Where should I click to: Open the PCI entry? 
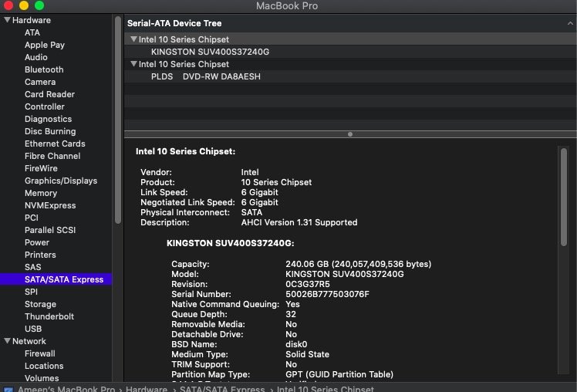click(32, 218)
